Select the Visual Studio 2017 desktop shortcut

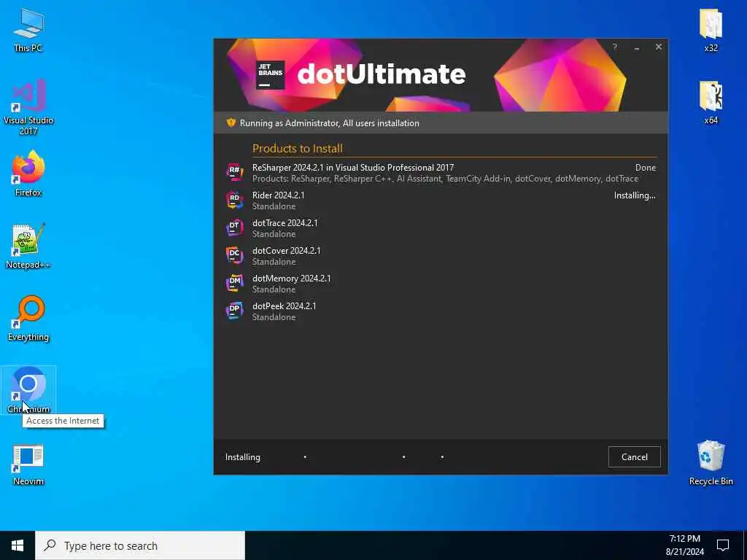28,107
